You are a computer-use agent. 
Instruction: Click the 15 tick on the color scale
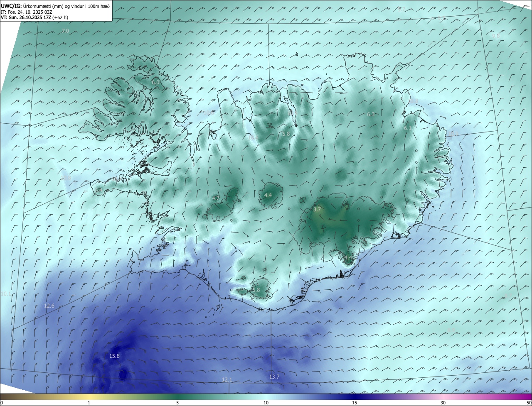tap(355, 403)
